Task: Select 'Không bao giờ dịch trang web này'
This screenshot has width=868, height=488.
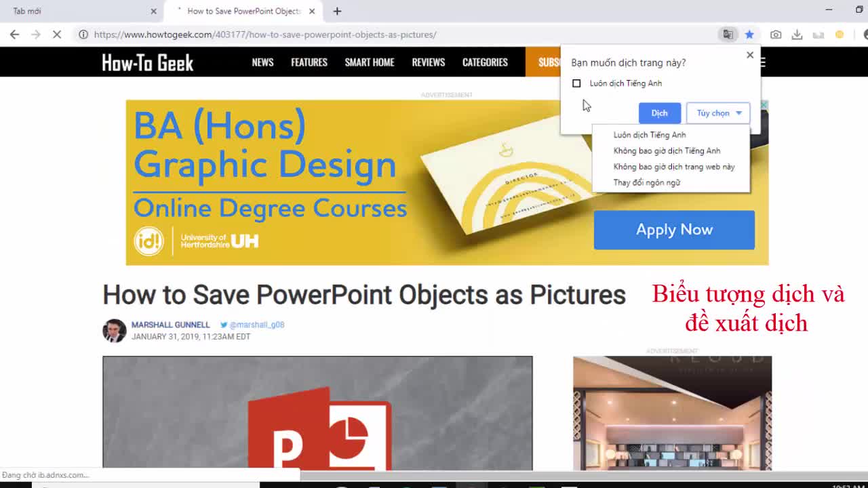Action: tap(674, 167)
